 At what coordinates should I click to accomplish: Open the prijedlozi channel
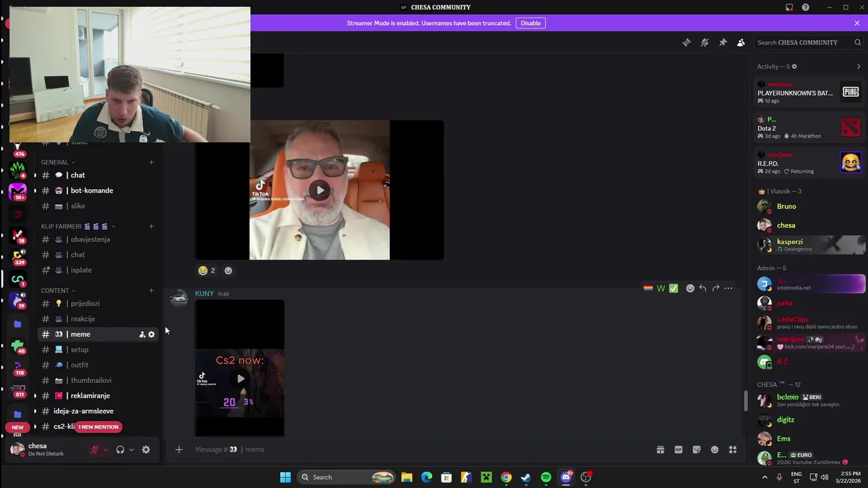[x=98, y=304]
